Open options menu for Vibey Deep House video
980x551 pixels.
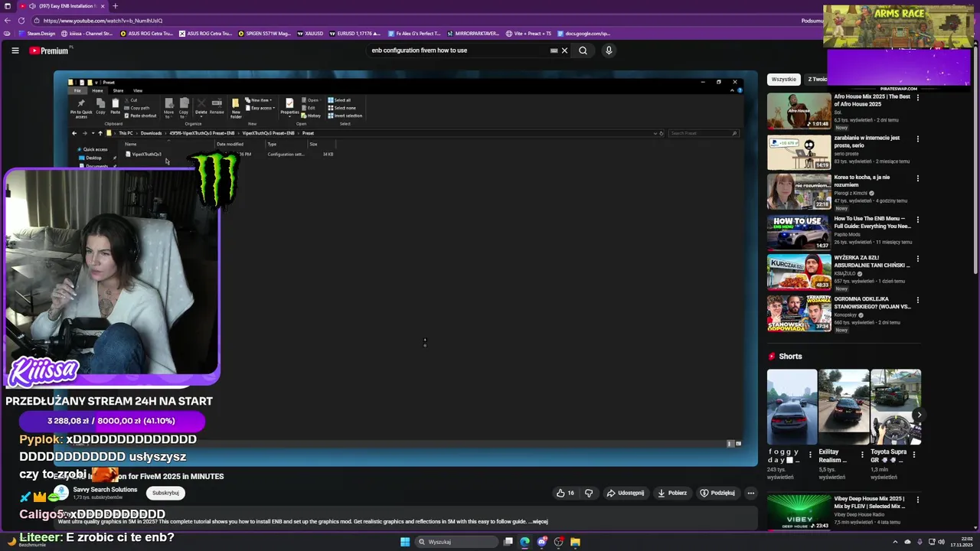coord(918,499)
